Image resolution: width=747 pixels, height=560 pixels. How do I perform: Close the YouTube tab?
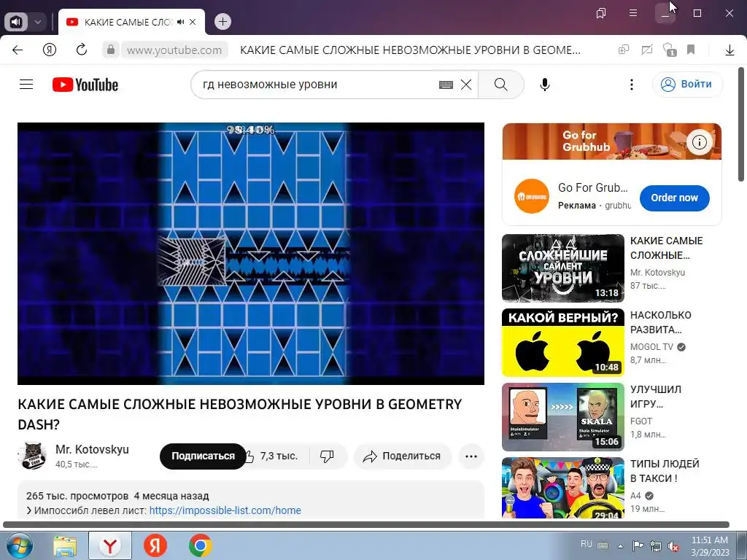(193, 22)
